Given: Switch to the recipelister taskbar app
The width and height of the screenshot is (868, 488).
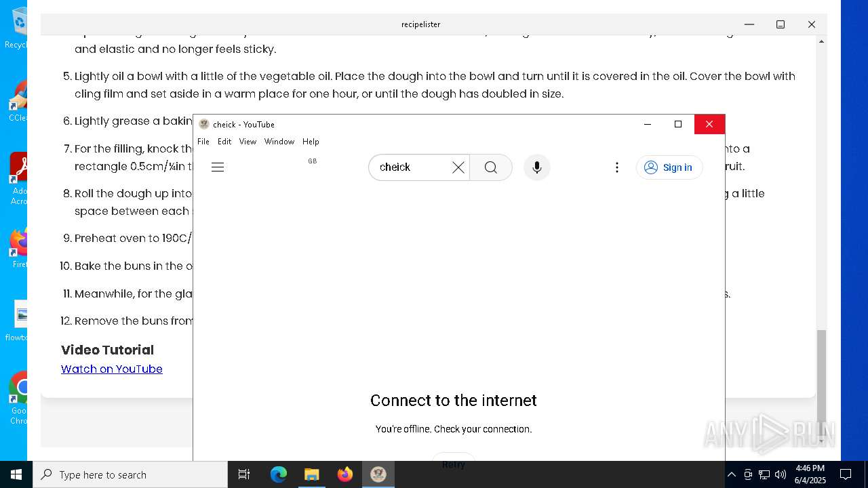Looking at the screenshot, I should click(378, 474).
